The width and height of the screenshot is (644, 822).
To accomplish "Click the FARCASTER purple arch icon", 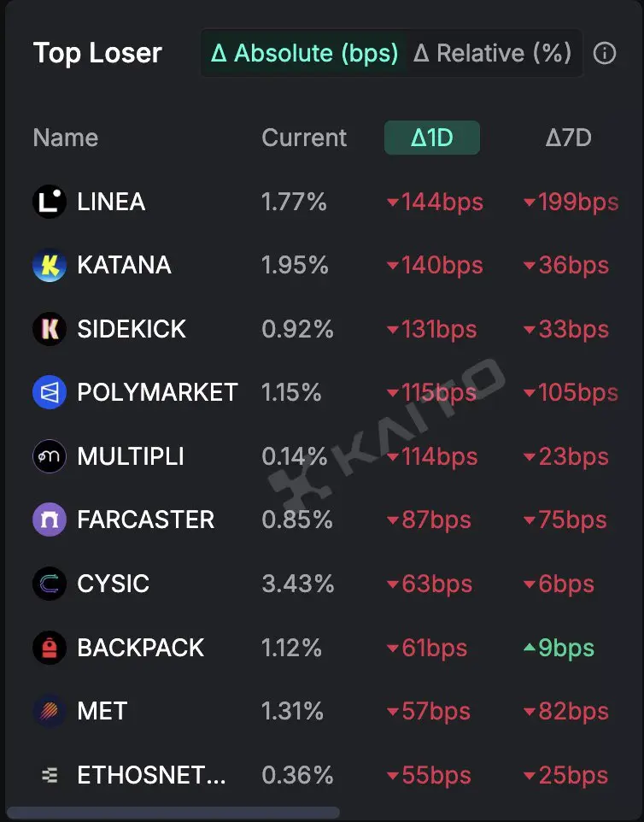I will tap(50, 520).
